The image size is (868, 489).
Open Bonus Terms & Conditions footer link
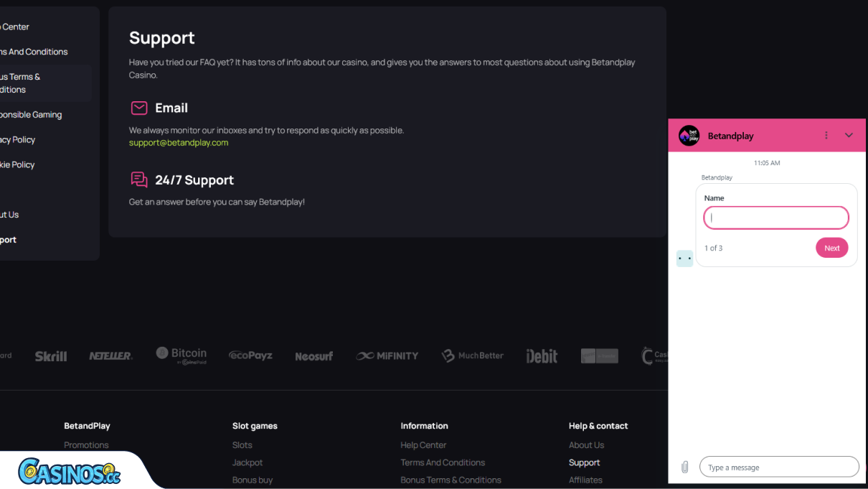(450, 480)
